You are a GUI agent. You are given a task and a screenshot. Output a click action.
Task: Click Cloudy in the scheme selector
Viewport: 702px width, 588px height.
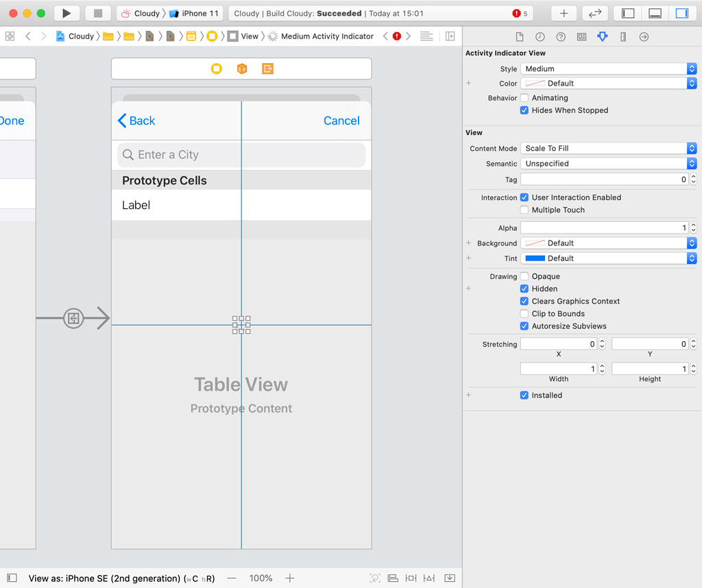click(x=145, y=12)
